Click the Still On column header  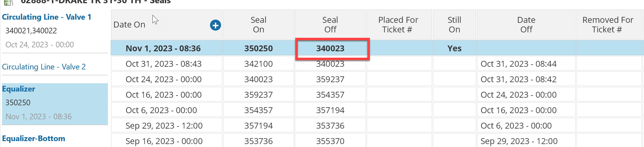pyautogui.click(x=454, y=25)
